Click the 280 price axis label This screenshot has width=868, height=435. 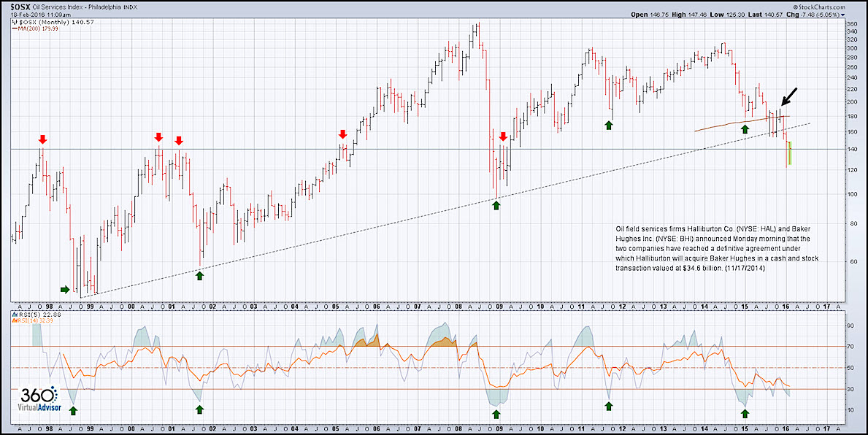point(852,57)
